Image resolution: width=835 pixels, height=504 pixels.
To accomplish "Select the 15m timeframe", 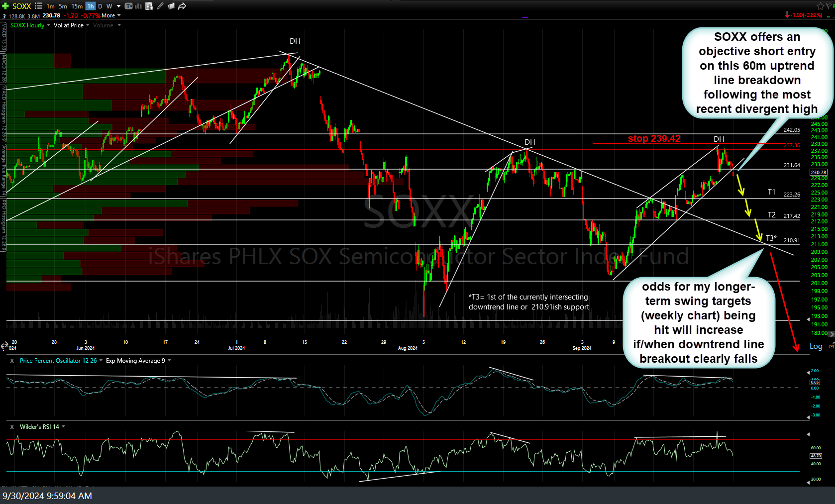I will click(x=77, y=6).
